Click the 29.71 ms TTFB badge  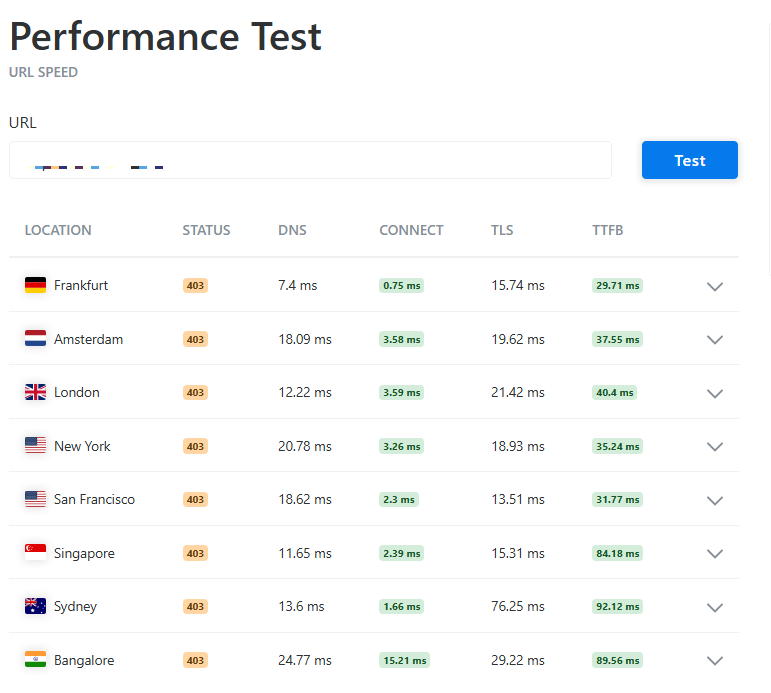[617, 286]
